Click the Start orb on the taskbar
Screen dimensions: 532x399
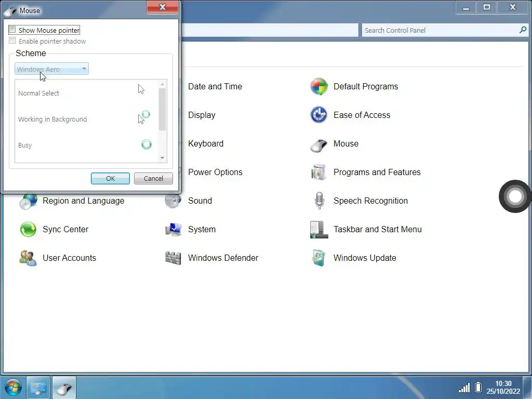coord(13,387)
